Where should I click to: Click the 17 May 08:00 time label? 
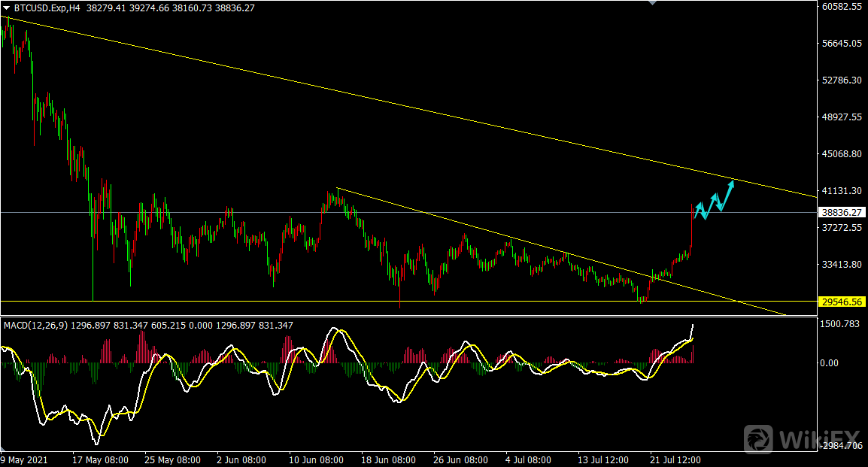point(99,459)
